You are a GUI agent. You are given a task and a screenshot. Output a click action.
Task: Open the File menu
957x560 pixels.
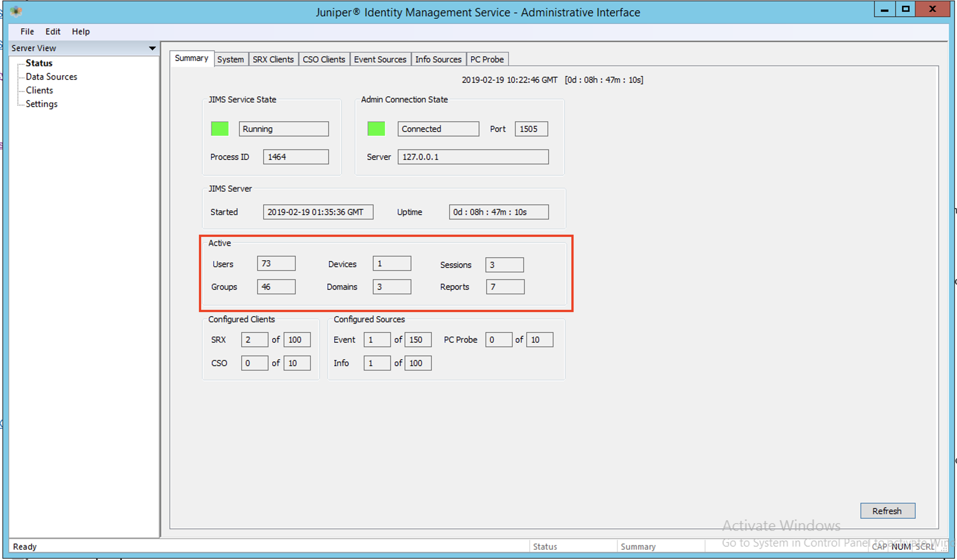pyautogui.click(x=27, y=31)
